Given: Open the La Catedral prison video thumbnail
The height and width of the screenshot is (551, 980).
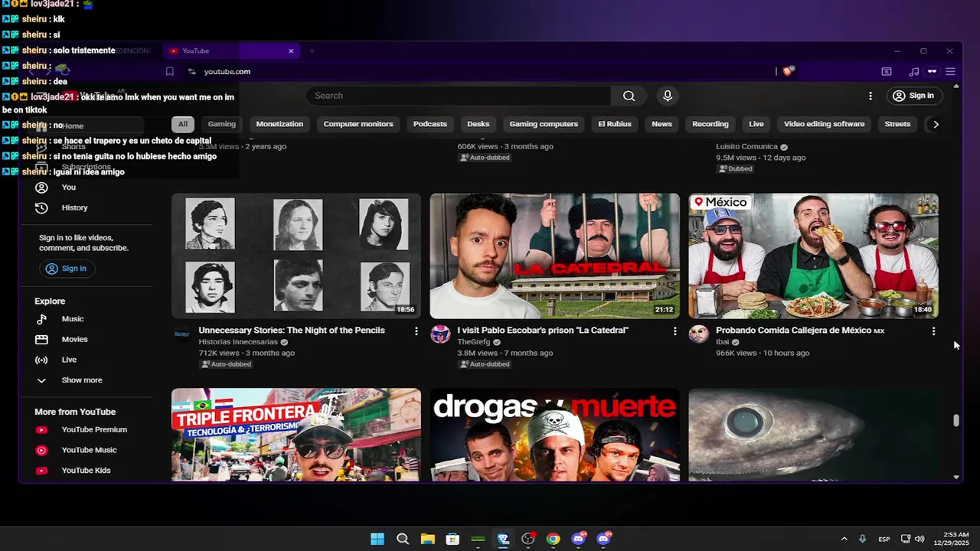Looking at the screenshot, I should tap(554, 256).
